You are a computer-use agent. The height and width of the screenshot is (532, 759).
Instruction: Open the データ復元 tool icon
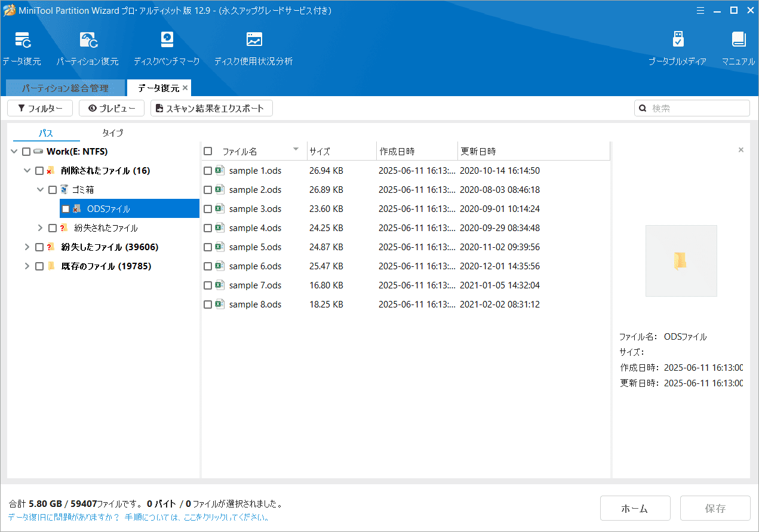click(x=23, y=40)
